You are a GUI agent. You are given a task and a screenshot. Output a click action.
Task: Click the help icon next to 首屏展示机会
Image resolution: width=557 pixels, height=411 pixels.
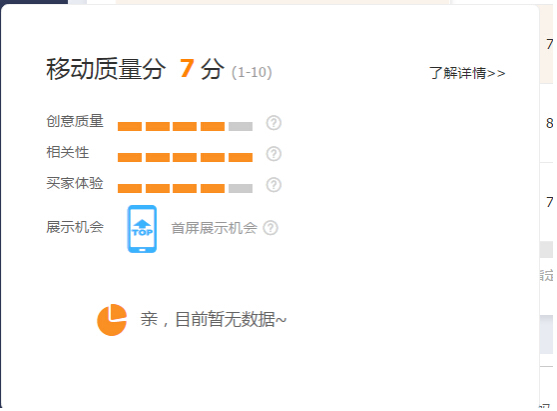click(x=270, y=228)
